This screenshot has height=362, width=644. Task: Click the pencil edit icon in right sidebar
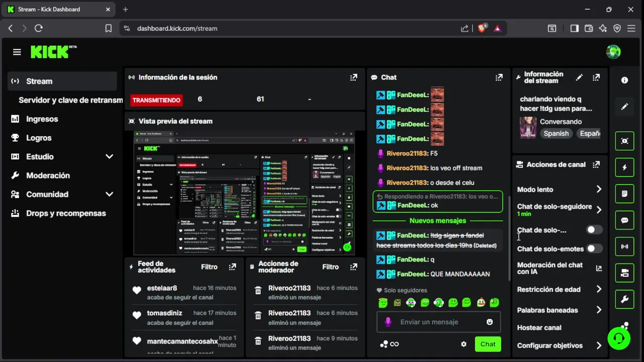coord(624,107)
